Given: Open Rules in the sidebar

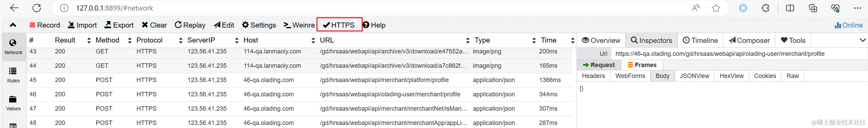Looking at the screenshot, I should [x=13, y=75].
